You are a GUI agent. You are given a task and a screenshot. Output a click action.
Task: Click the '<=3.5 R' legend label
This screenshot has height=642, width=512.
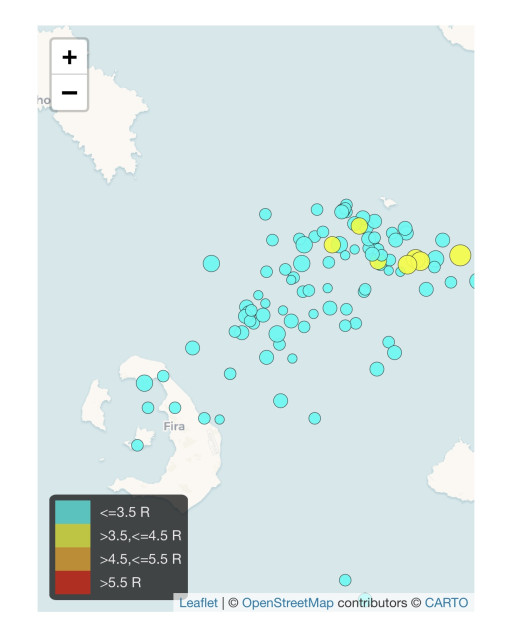tap(125, 512)
